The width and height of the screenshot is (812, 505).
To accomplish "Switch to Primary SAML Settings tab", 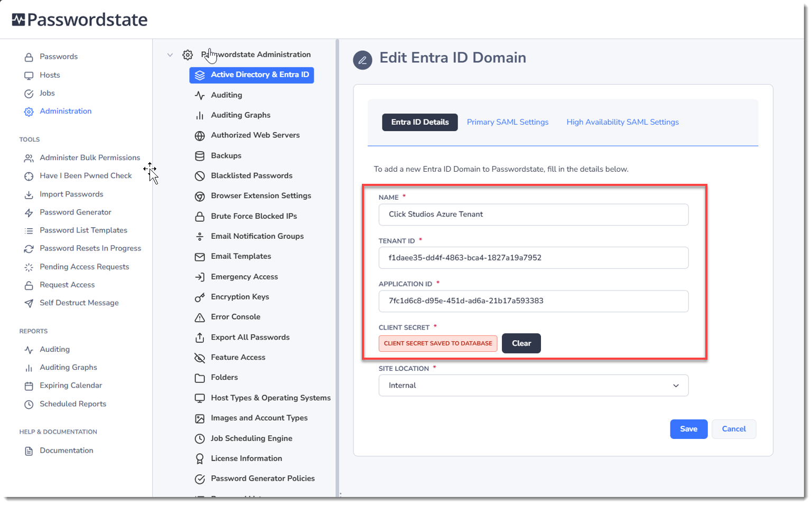I will (508, 122).
